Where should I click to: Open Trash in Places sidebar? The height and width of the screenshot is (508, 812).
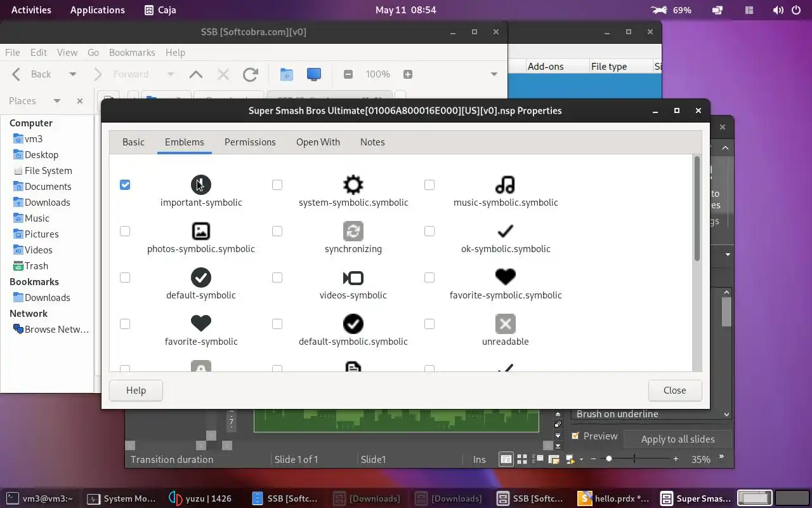pos(36,266)
